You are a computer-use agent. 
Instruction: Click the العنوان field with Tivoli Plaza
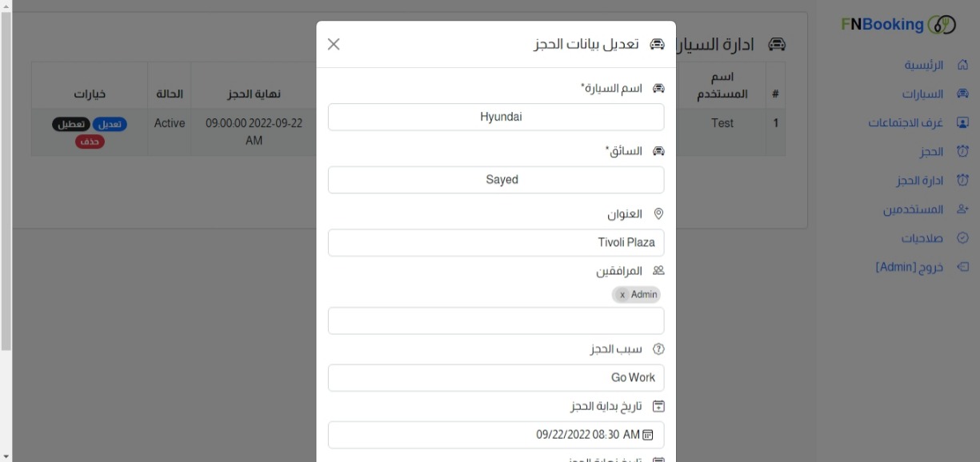pyautogui.click(x=496, y=243)
